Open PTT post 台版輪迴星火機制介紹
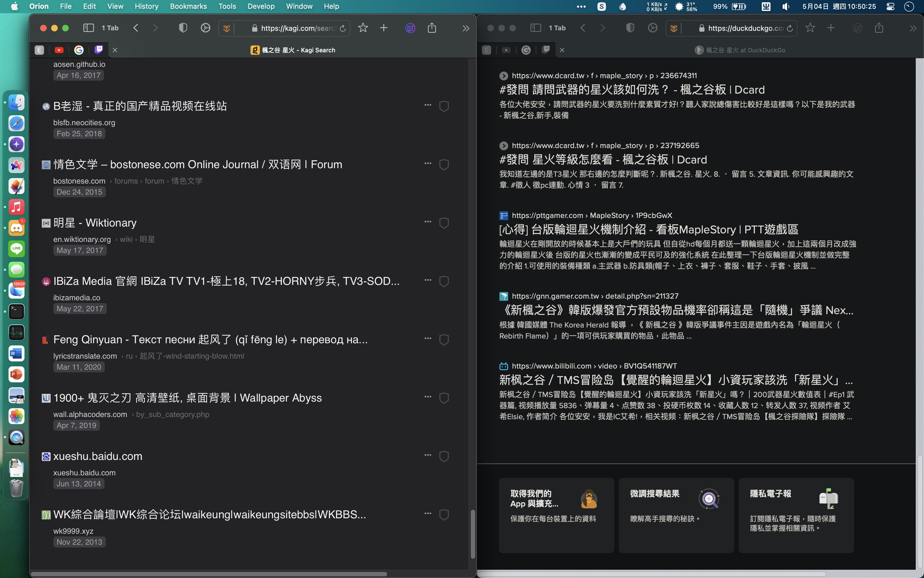924x578 pixels. pyautogui.click(x=649, y=230)
